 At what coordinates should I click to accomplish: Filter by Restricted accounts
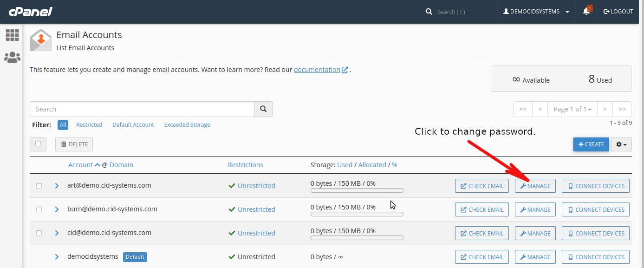89,125
